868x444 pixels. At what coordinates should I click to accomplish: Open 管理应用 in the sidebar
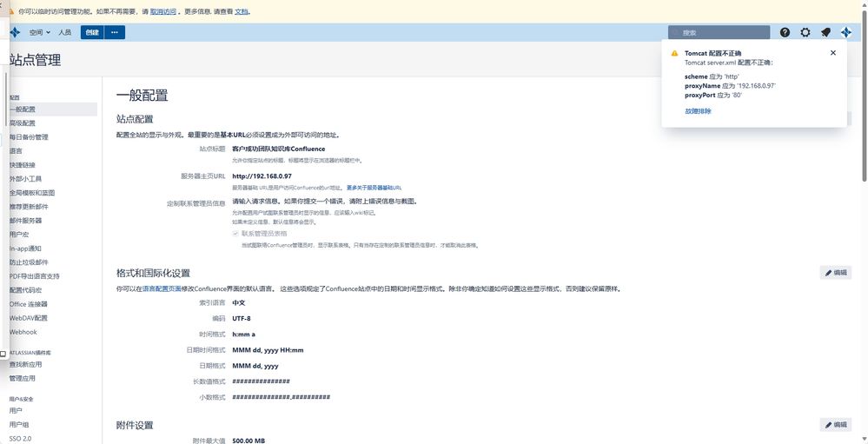coord(22,378)
